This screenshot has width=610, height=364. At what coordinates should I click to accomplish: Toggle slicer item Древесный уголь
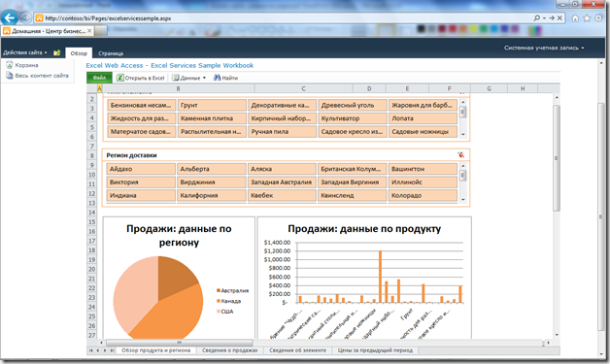(353, 106)
